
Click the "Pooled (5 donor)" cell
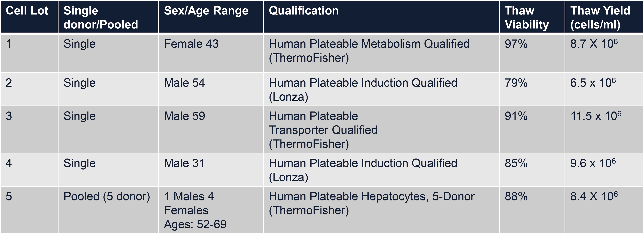[x=107, y=196]
